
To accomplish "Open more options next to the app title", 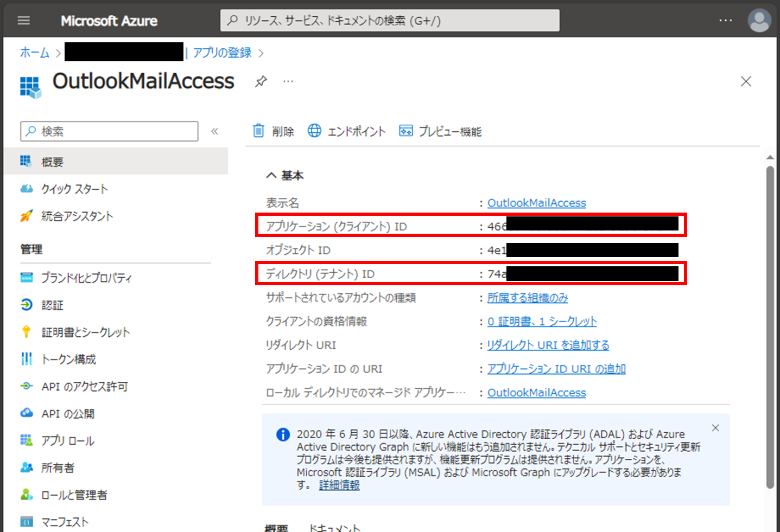I will (x=288, y=81).
